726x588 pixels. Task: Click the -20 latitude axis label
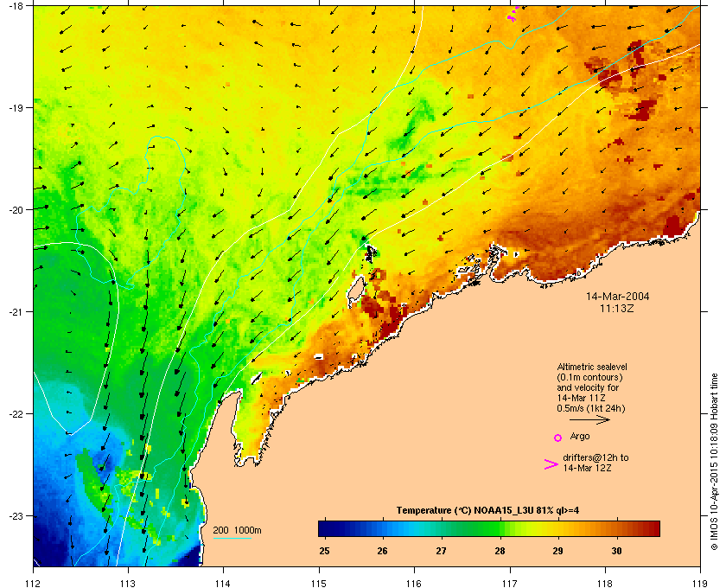coord(16,210)
